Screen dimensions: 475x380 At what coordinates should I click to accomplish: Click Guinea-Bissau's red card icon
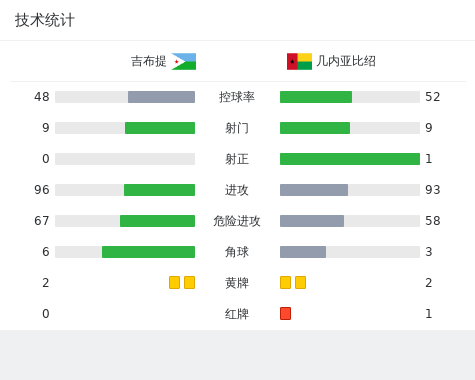[x=285, y=313]
